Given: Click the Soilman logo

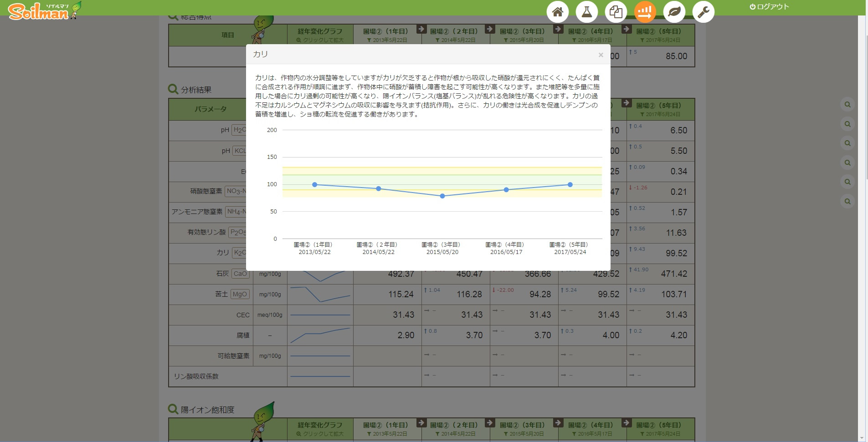Looking at the screenshot, I should (44, 10).
